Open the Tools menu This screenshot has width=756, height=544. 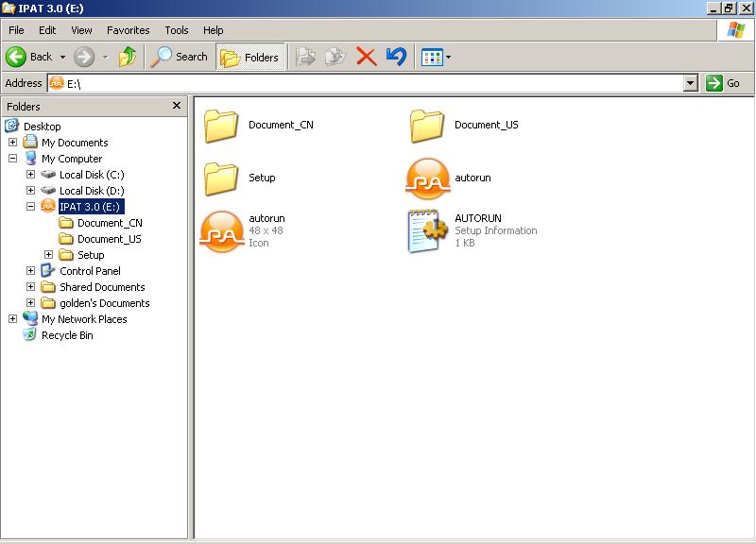point(176,30)
